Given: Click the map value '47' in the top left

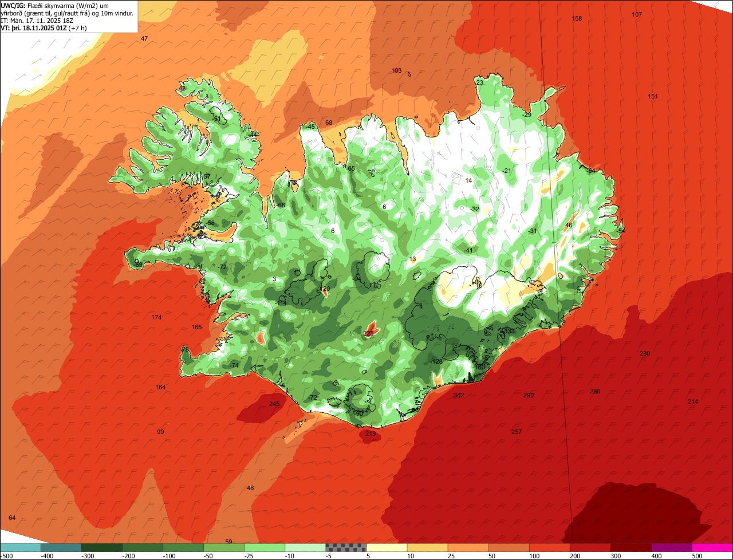Looking at the screenshot, I should coord(144,38).
